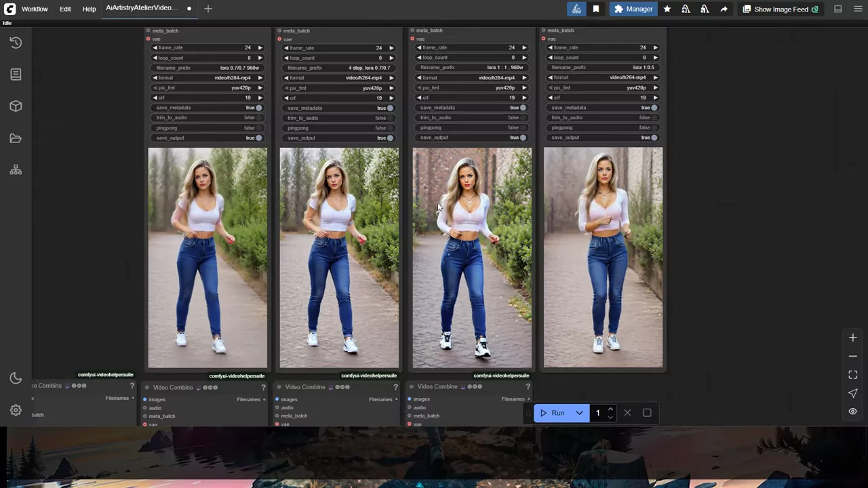Click video preview of 'lora 1:0.5' node

pyautogui.click(x=603, y=258)
